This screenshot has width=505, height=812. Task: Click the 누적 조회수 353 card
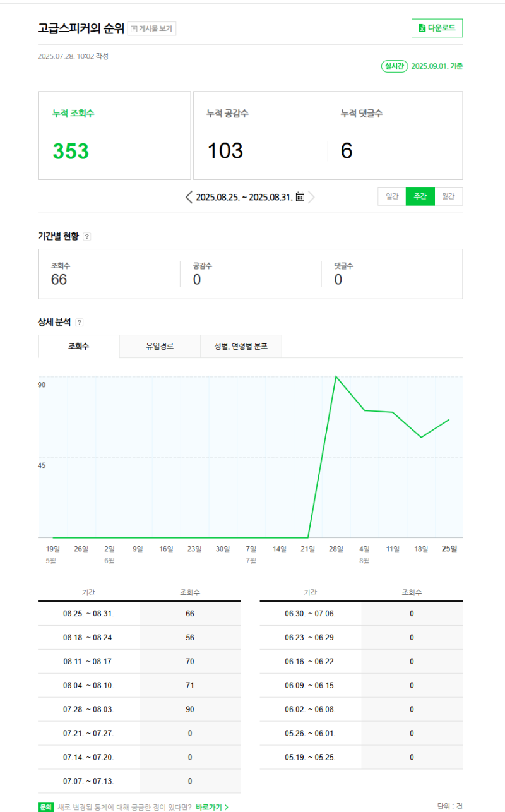click(x=114, y=136)
